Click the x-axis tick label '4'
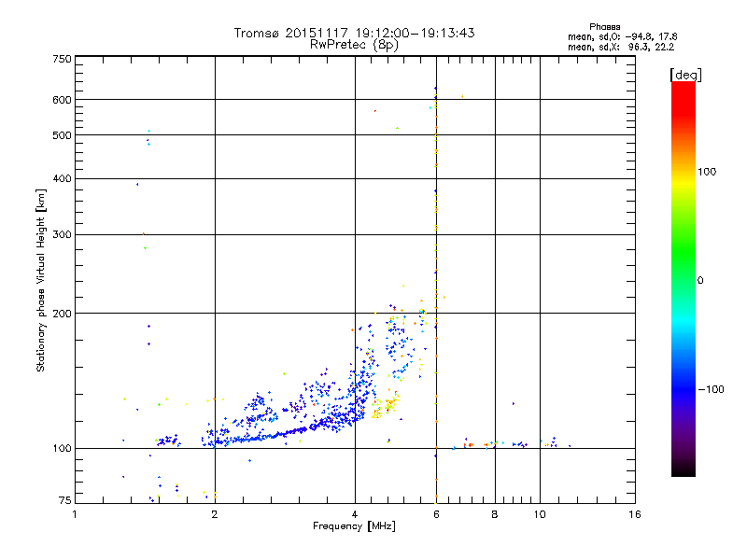This screenshot has width=747, height=560. click(355, 515)
